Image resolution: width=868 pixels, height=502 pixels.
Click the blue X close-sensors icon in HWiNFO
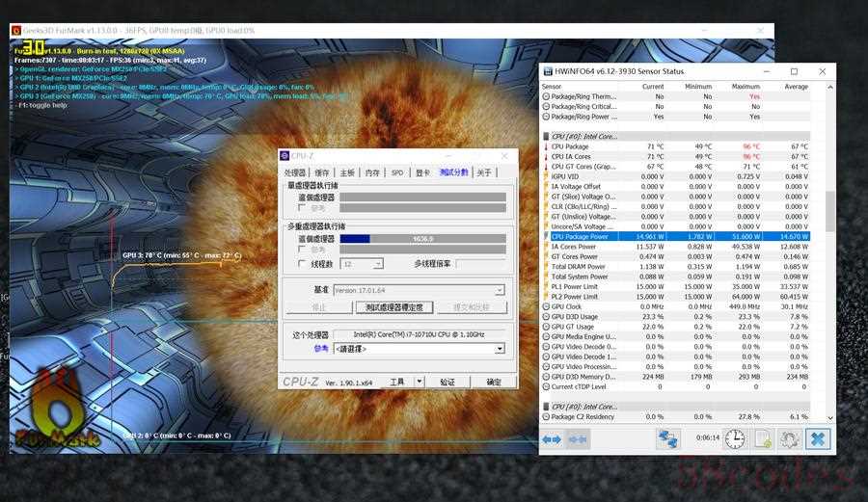coord(818,438)
